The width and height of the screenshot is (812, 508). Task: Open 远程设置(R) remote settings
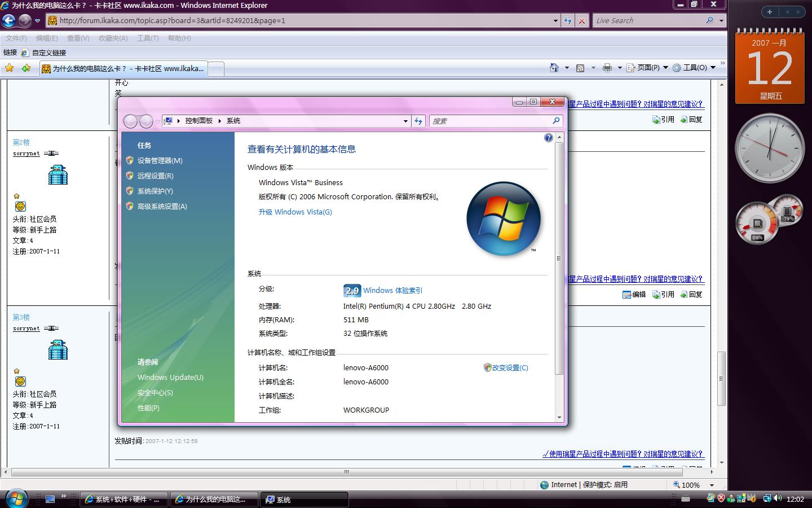156,176
